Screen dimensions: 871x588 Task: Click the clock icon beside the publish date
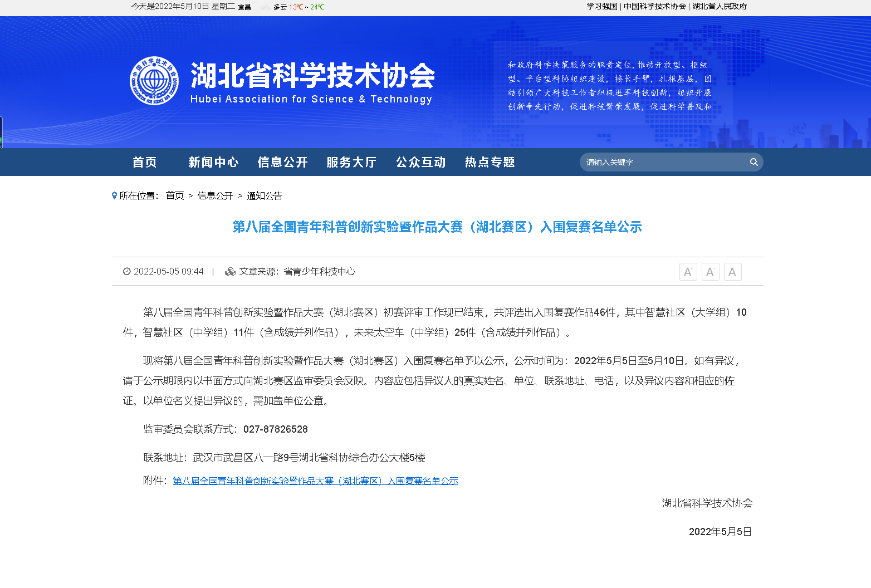pyautogui.click(x=127, y=271)
